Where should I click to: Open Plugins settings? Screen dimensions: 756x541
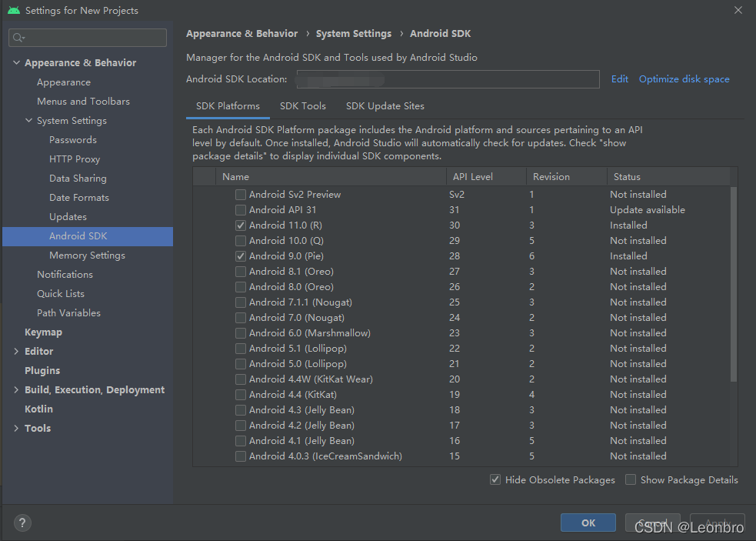[42, 371]
